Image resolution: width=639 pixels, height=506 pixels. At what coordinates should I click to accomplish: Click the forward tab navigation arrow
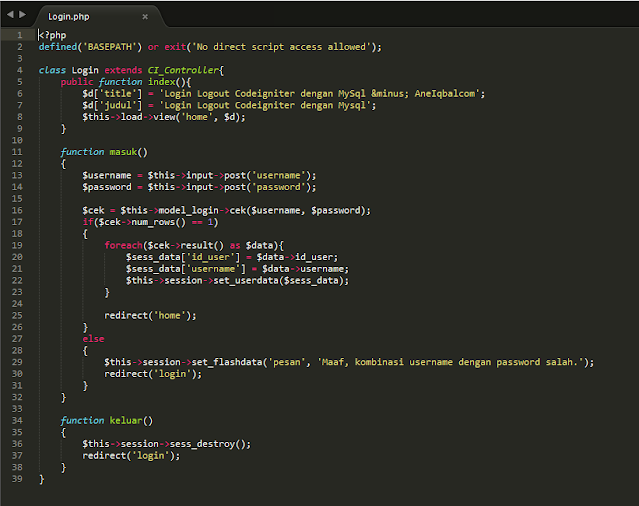pos(22,15)
